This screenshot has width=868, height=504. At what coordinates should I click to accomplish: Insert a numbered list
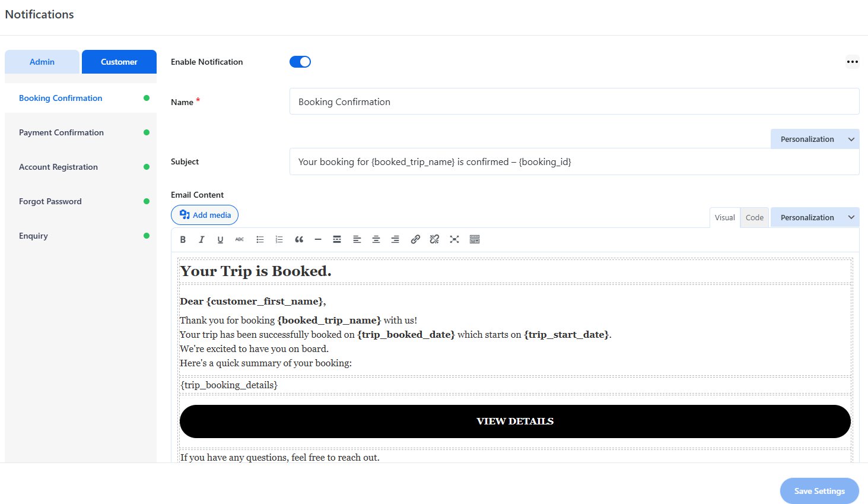click(279, 239)
